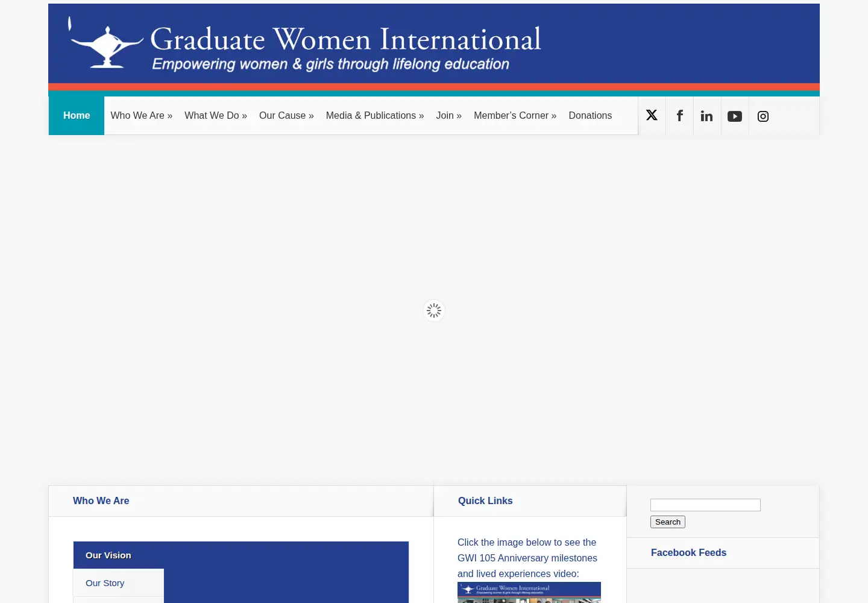Click the 'Click the image below' text
Viewport: 868px width, 603px height.
[527, 558]
